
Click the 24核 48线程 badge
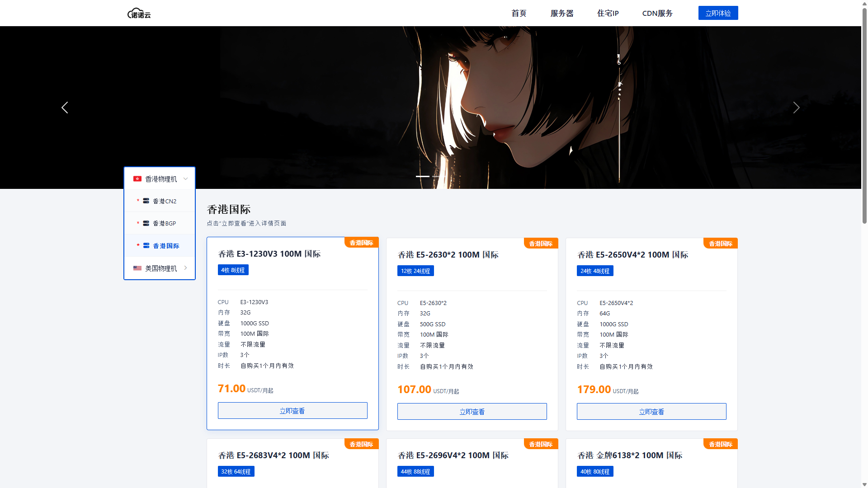tap(595, 271)
